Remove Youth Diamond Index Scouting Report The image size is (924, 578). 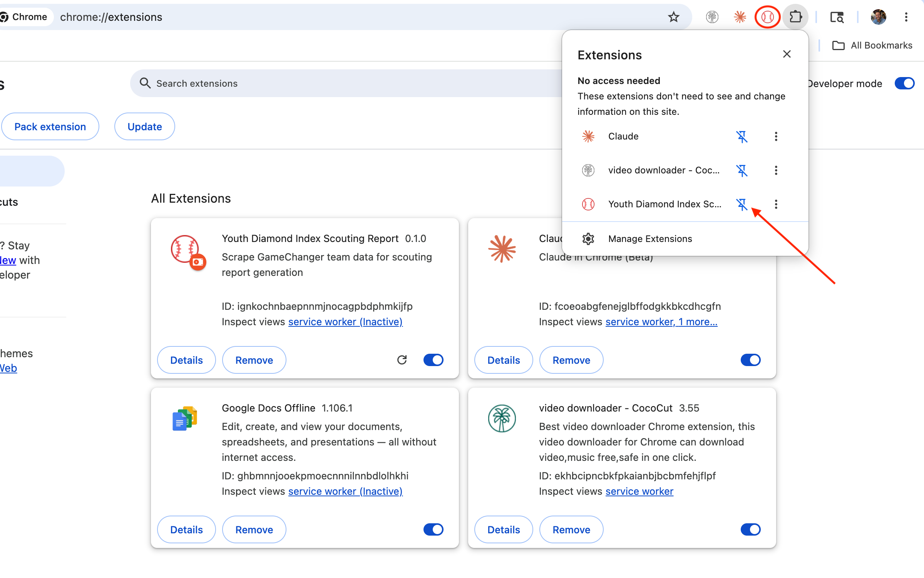click(x=254, y=360)
